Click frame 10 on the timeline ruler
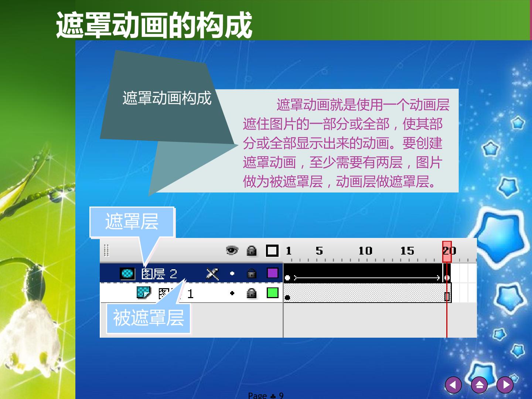The image size is (532, 399). click(x=365, y=251)
